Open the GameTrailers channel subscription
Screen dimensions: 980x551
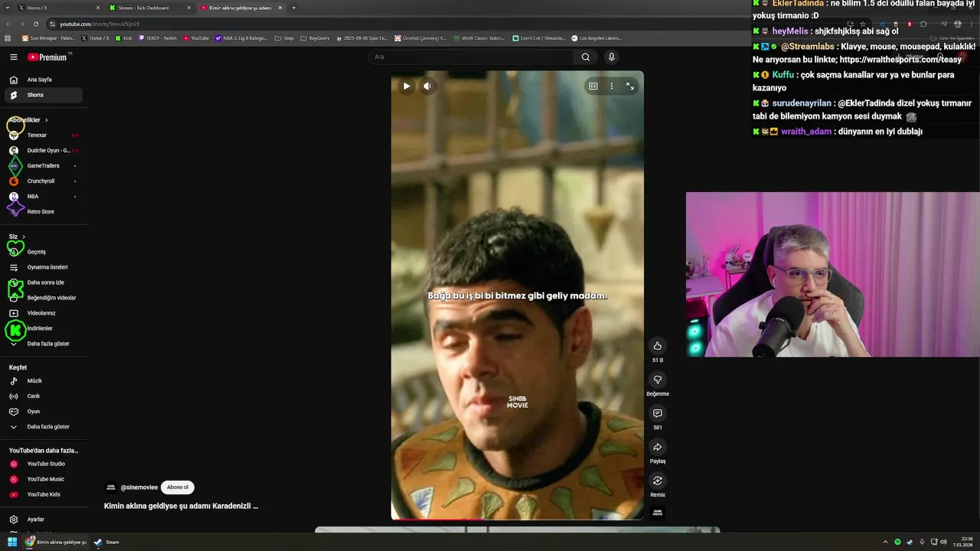click(43, 166)
